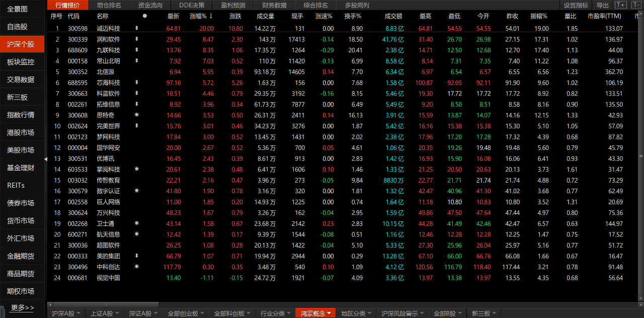Click the 设置指标 button
644x318 pixels.
[x=576, y=5]
